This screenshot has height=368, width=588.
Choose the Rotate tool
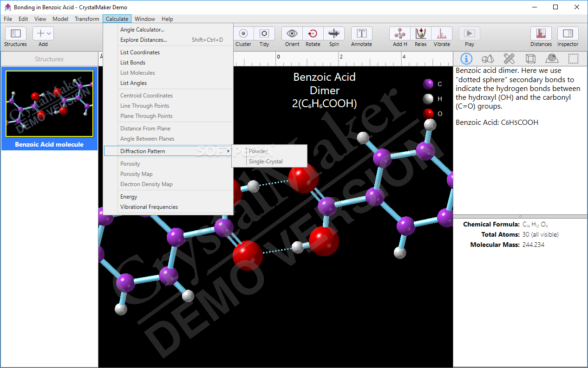313,34
